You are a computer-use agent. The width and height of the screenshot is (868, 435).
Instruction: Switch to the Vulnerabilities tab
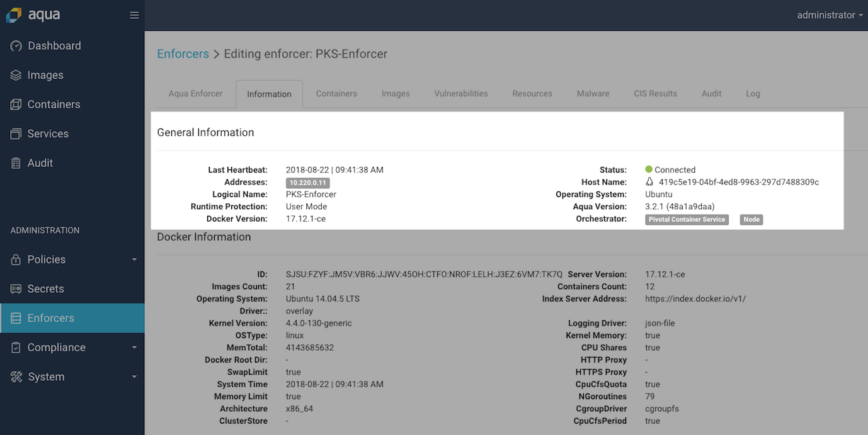(461, 93)
